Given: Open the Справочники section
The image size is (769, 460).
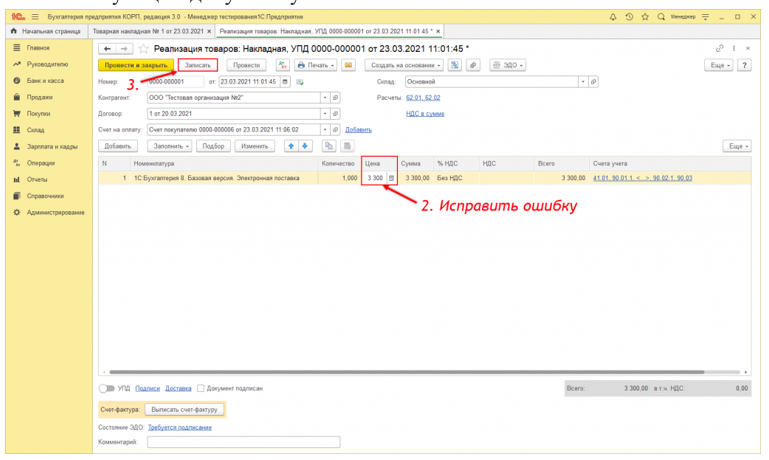Looking at the screenshot, I should tap(45, 196).
